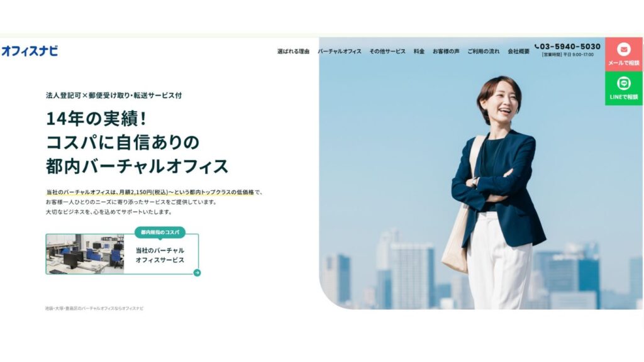Image resolution: width=644 pixels, height=362 pixels.
Task: Select ご利用の流れ in navigation
Action: tap(484, 52)
